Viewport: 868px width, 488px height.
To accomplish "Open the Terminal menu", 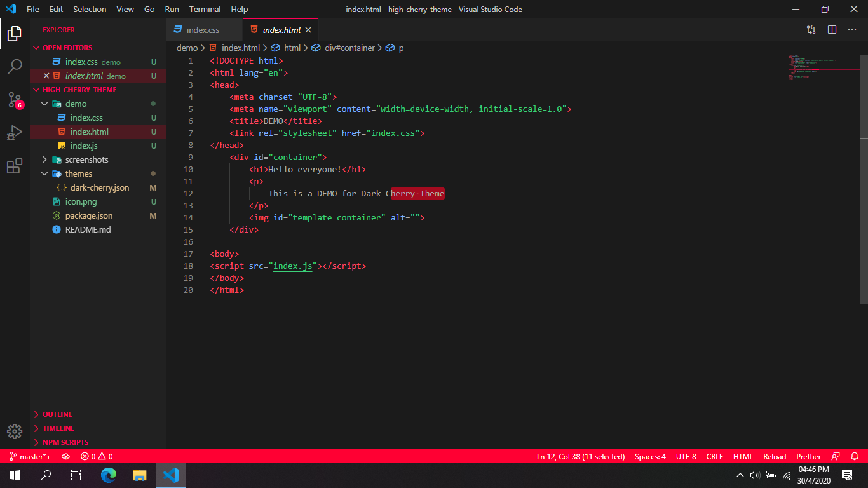I will click(x=205, y=9).
